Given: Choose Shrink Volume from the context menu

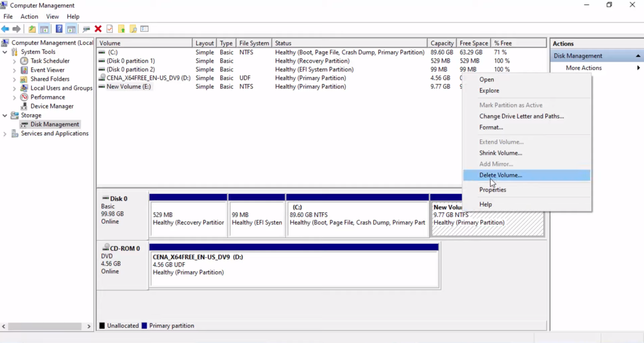Looking at the screenshot, I should coord(501,153).
